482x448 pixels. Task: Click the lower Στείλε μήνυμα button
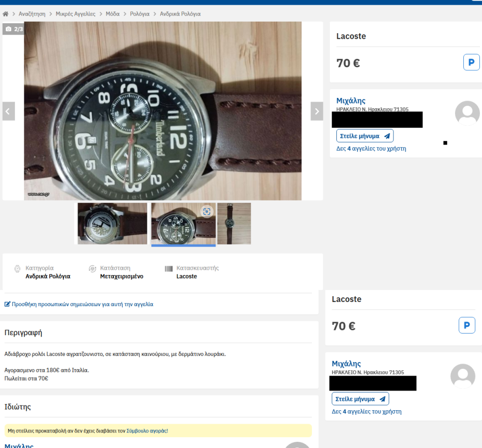[x=360, y=399]
